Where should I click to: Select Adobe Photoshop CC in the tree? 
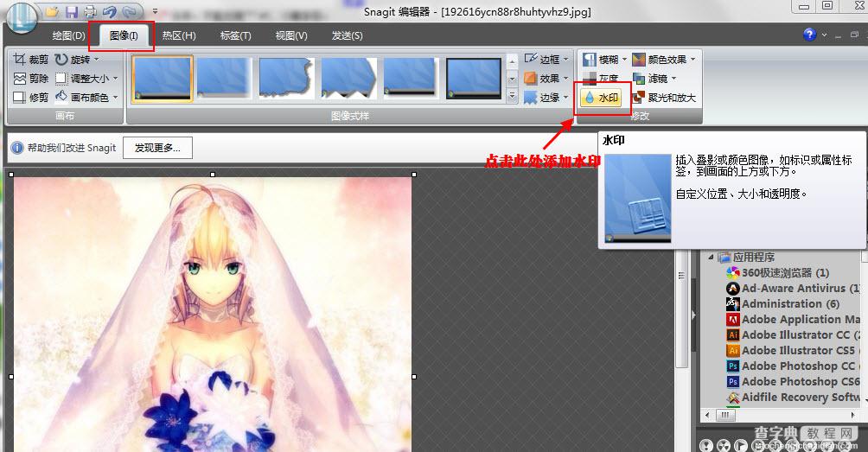(793, 366)
